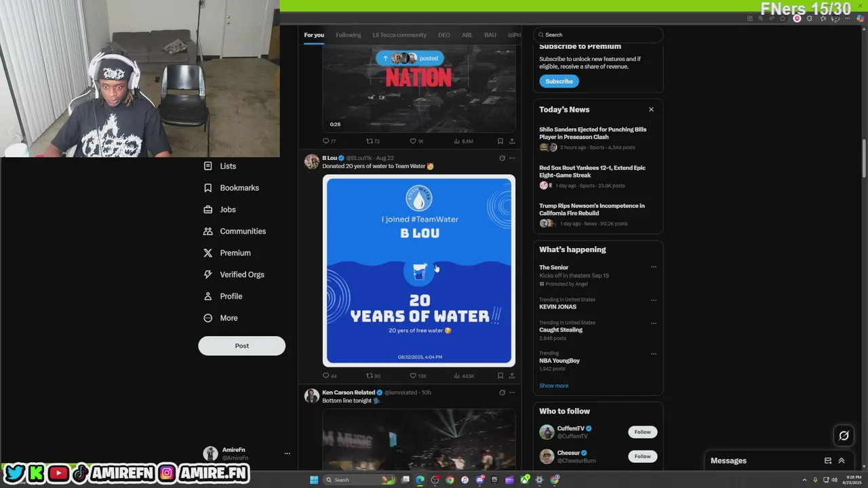This screenshot has width=868, height=488.
Task: Open the 20 Years of Water image
Action: coord(419,270)
